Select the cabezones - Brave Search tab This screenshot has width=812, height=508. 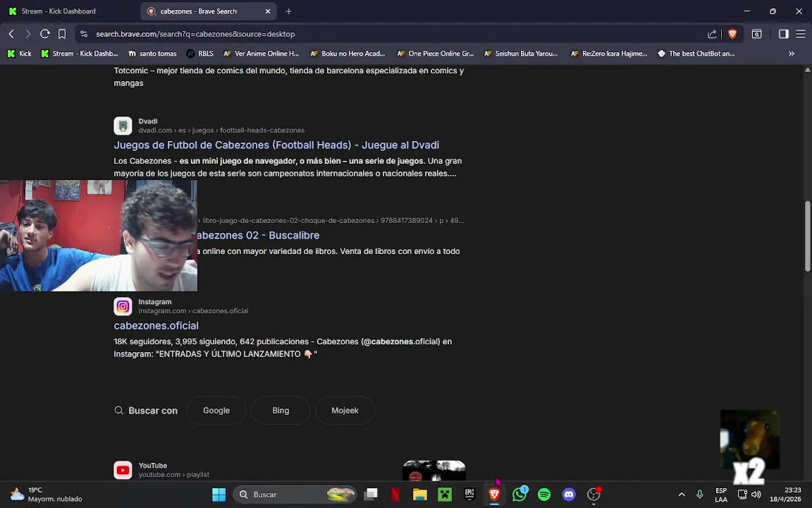[x=208, y=11]
